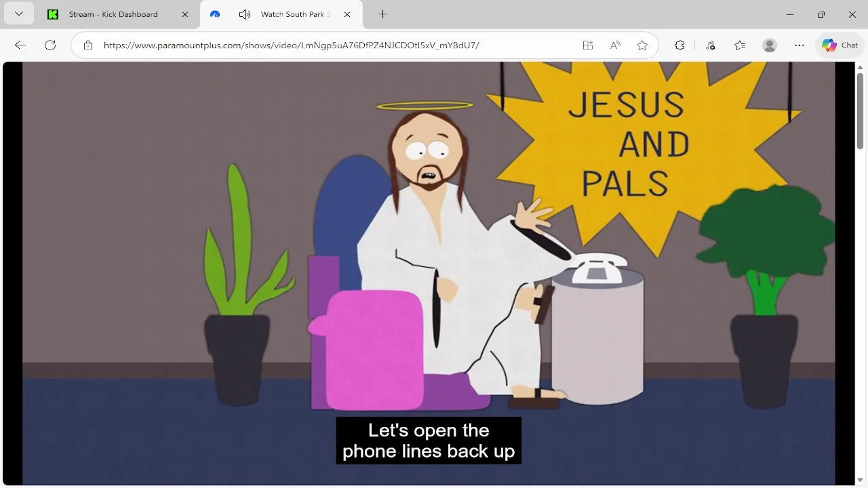Turn on Read aloud
The image size is (868, 488).
(615, 45)
